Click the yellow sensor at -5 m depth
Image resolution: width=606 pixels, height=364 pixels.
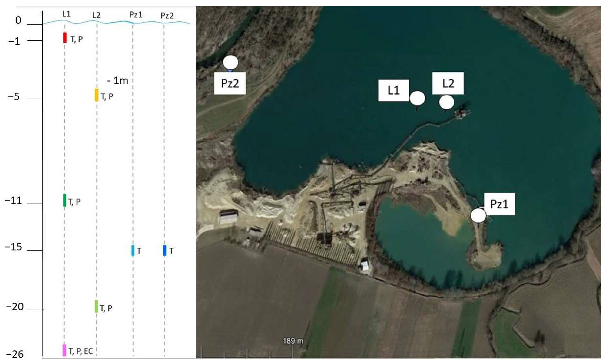[x=96, y=95]
